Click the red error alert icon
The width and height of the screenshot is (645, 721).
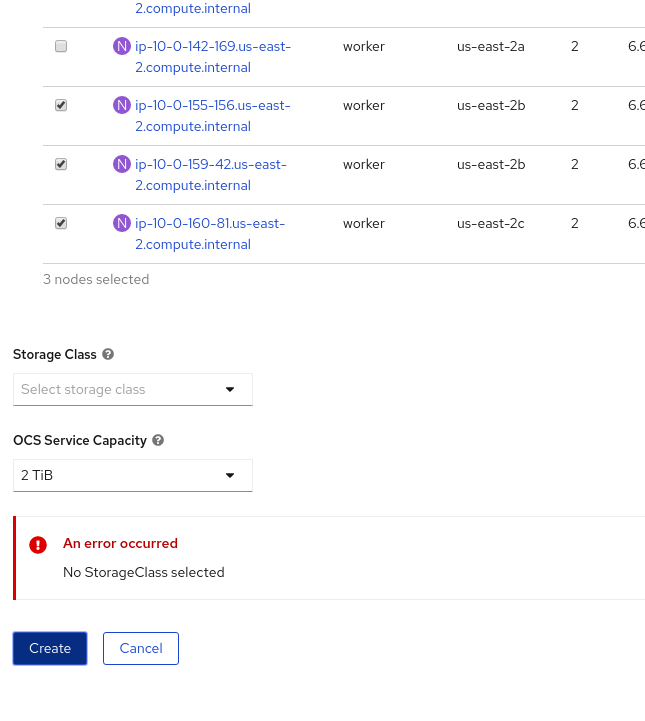(38, 545)
